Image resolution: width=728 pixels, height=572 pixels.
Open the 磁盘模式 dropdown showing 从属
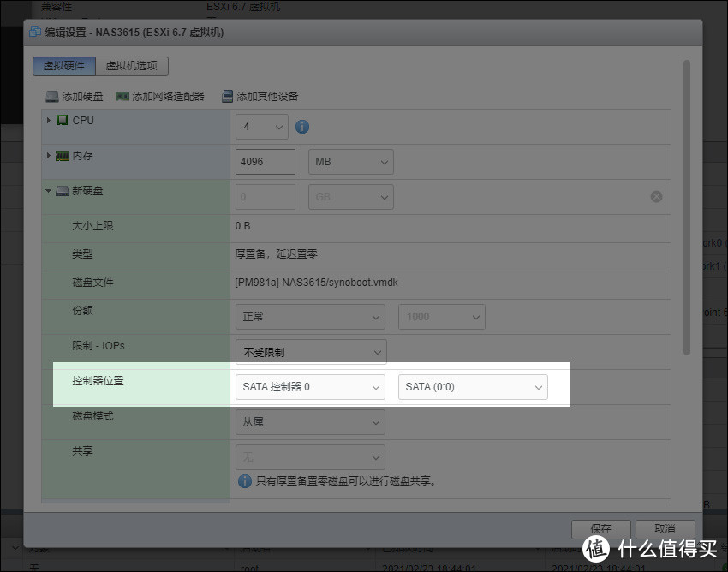pyautogui.click(x=310, y=421)
